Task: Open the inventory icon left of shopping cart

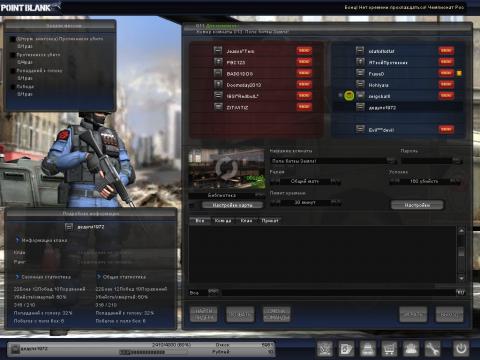Action: click(368, 349)
